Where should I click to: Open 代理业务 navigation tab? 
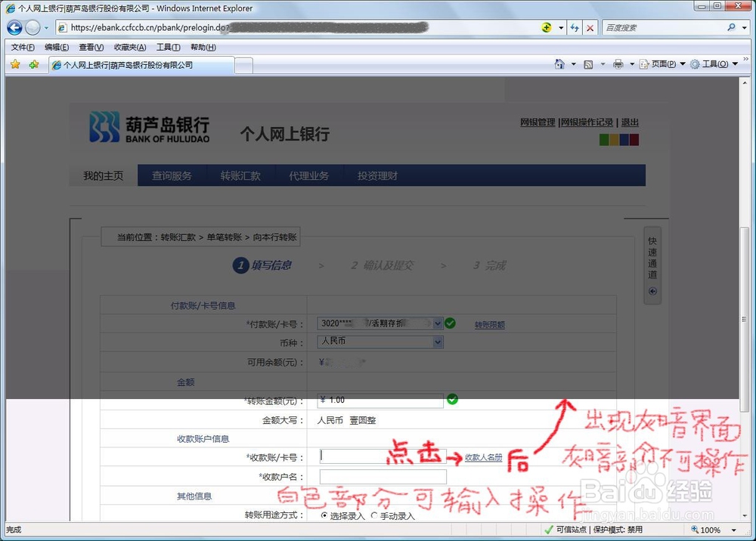point(309,176)
